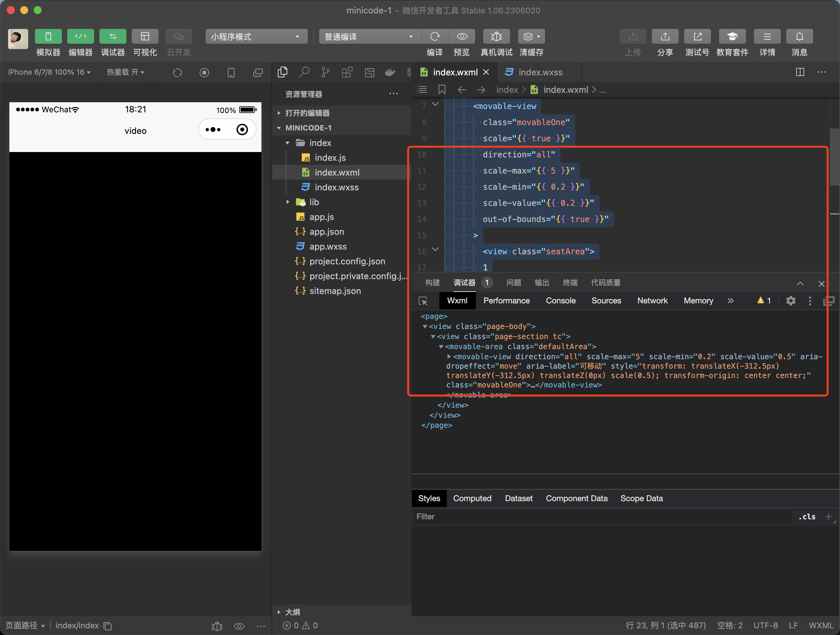Open the source control branch icon
Viewport: 840px width, 635px height.
(326, 72)
